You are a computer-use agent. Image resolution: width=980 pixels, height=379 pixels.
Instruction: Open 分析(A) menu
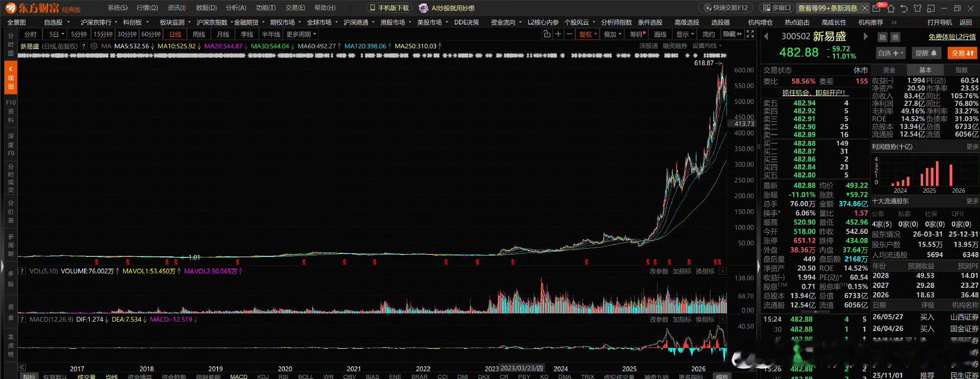(236, 8)
